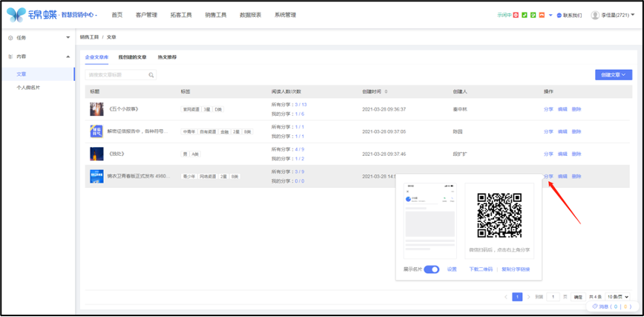The image size is (644, 317).
Task: Click the red do-not-disturb status icon
Action: click(x=516, y=15)
